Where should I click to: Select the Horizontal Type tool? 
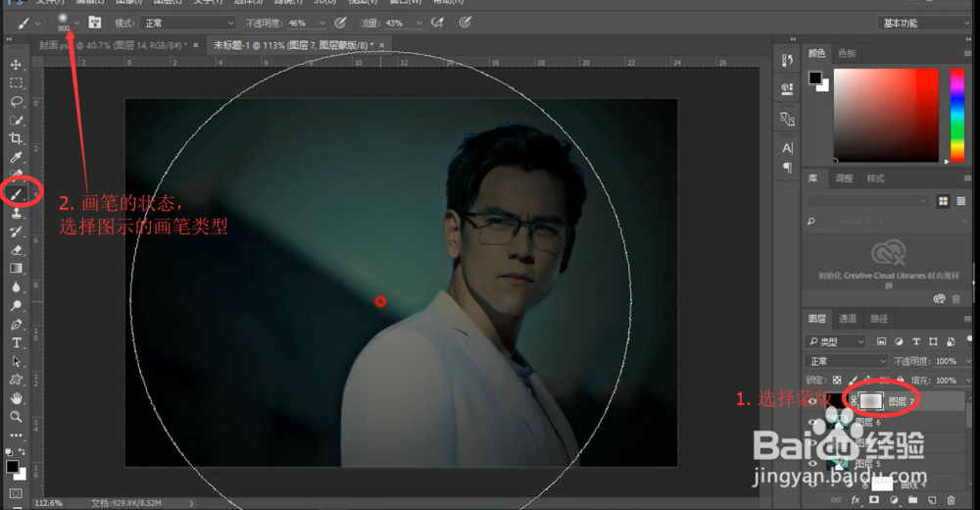pos(17,342)
